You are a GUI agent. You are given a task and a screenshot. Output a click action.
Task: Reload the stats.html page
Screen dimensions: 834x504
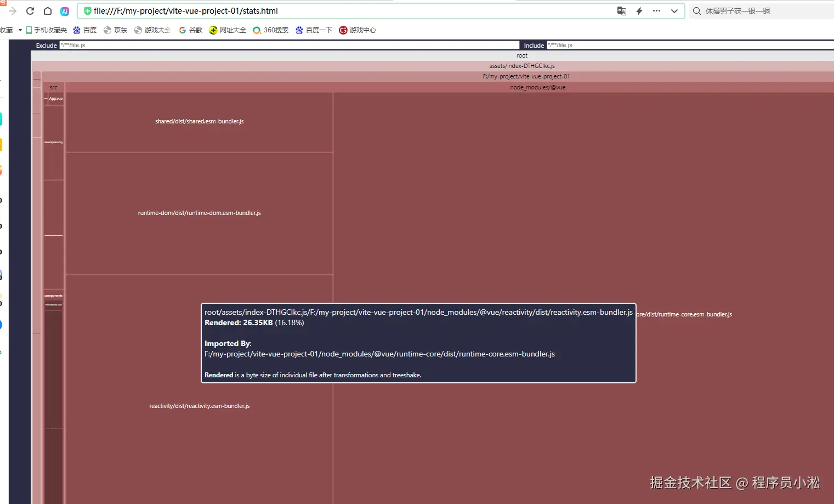(30, 11)
